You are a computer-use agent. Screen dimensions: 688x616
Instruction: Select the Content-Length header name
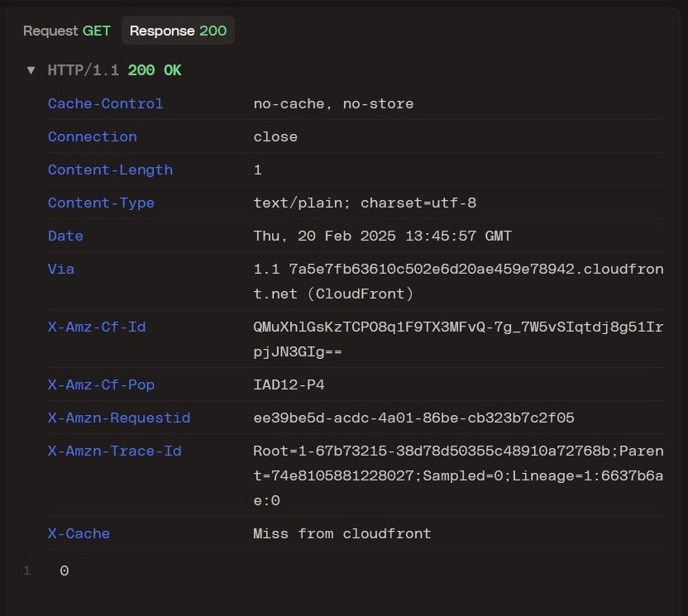[x=110, y=170]
